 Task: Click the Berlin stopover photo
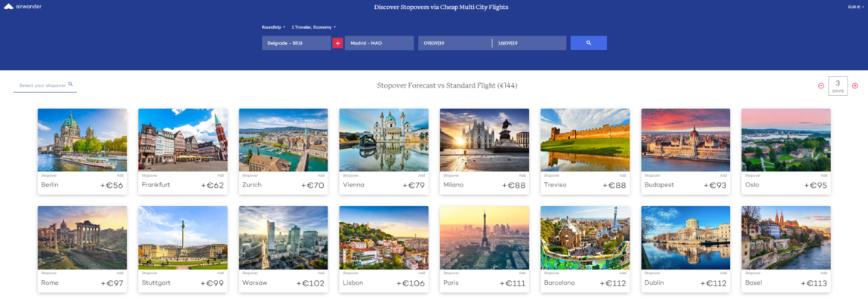(x=82, y=140)
